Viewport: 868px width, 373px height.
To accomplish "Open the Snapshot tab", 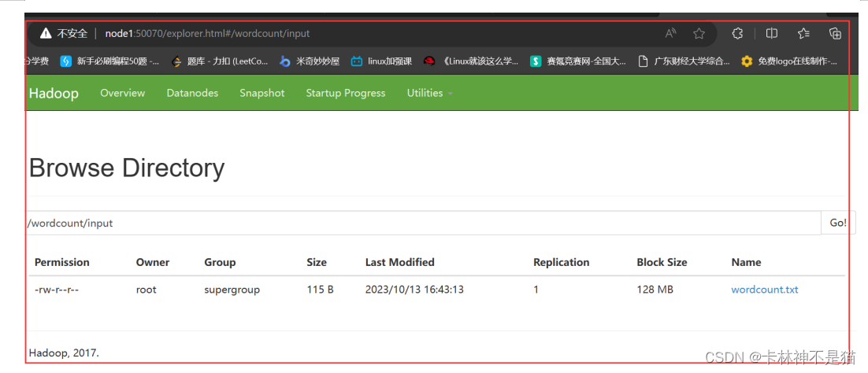I will tap(262, 93).
